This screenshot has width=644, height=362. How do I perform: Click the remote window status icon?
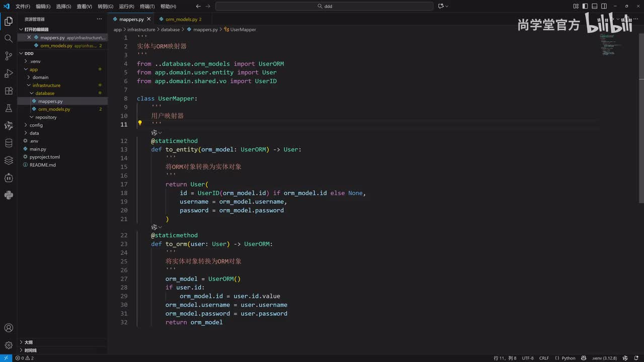point(6,358)
